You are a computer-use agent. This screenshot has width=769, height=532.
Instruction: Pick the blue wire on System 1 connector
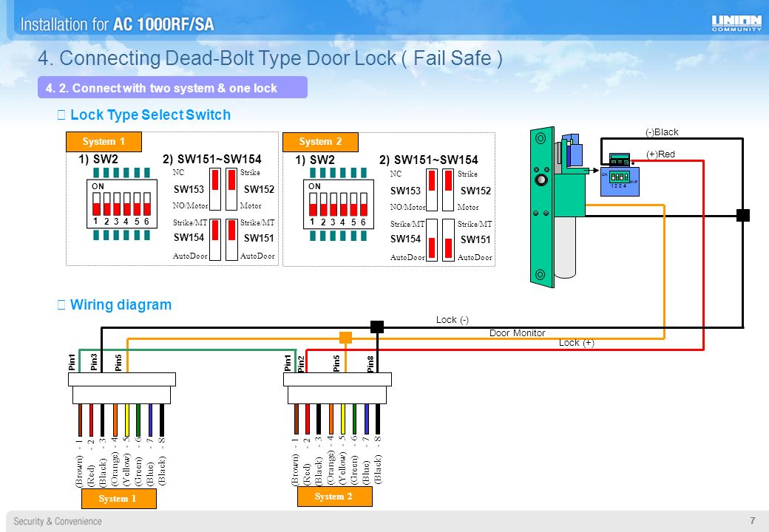pos(150,420)
